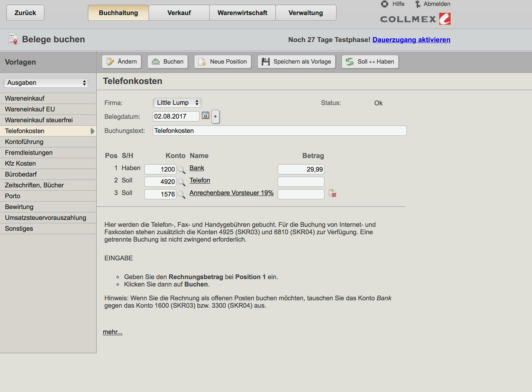Swap Soll and Haben
The image size is (532, 392).
pos(370,62)
